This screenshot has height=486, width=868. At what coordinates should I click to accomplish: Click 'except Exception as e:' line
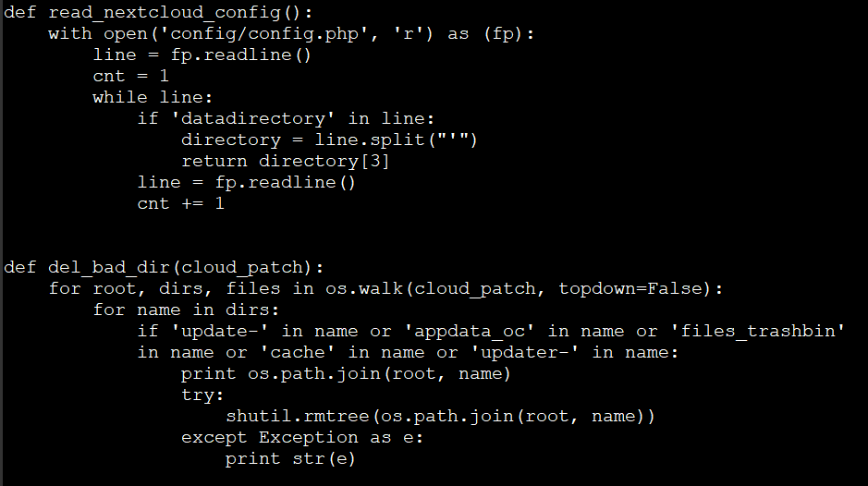click(302, 437)
